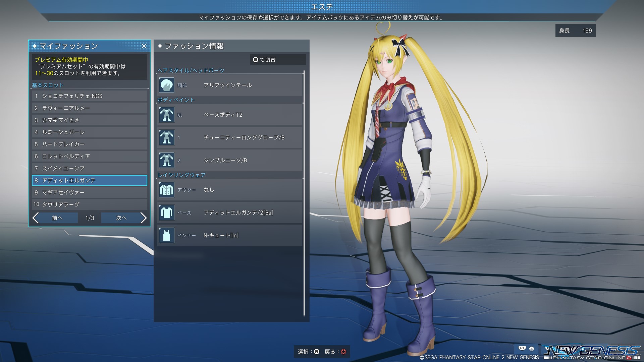The height and width of the screenshot is (362, 644).
Task: Click the エステ screen title
Action: click(x=322, y=7)
